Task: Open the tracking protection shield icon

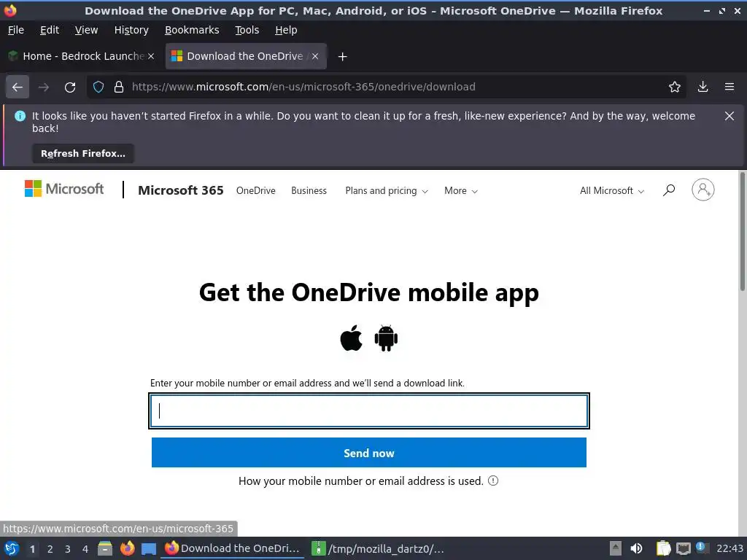Action: click(98, 87)
